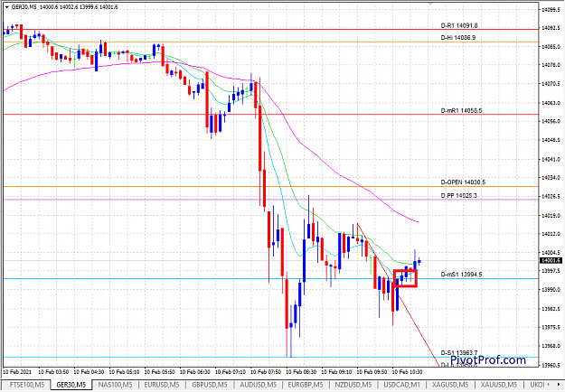Image resolution: width=565 pixels, height=392 pixels.
Task: Select the GER30,M5 chart tab
Action: [71, 385]
